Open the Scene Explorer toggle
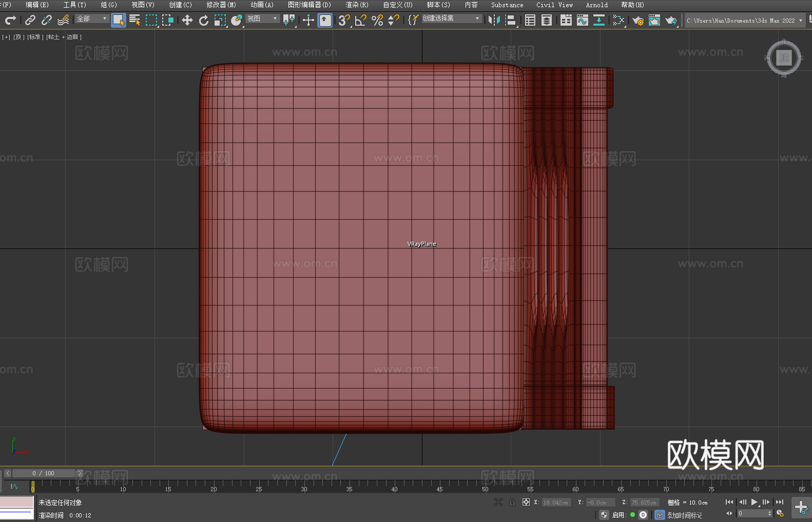 (x=530, y=20)
